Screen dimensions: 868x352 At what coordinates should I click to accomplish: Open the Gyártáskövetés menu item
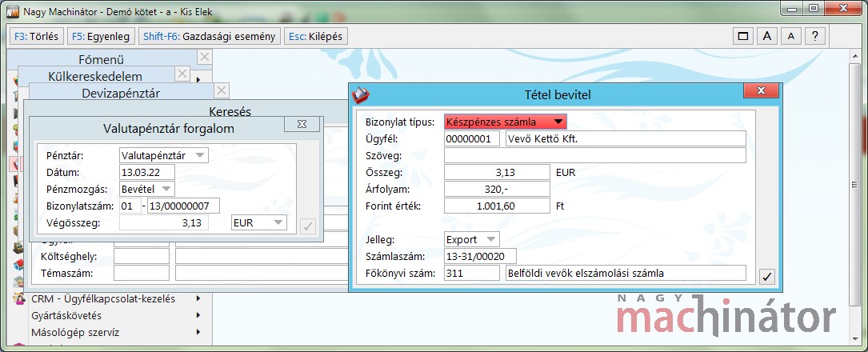(116, 316)
